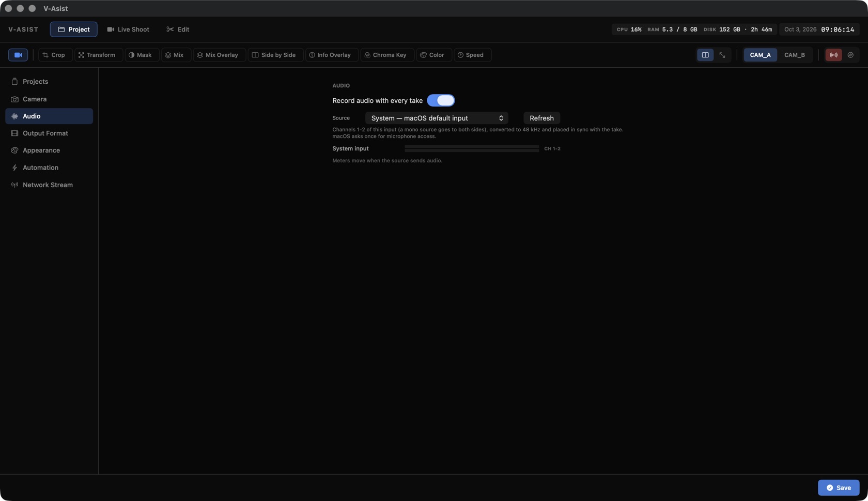This screenshot has height=501, width=868.
Task: Click the System input level meter
Action: click(x=472, y=148)
